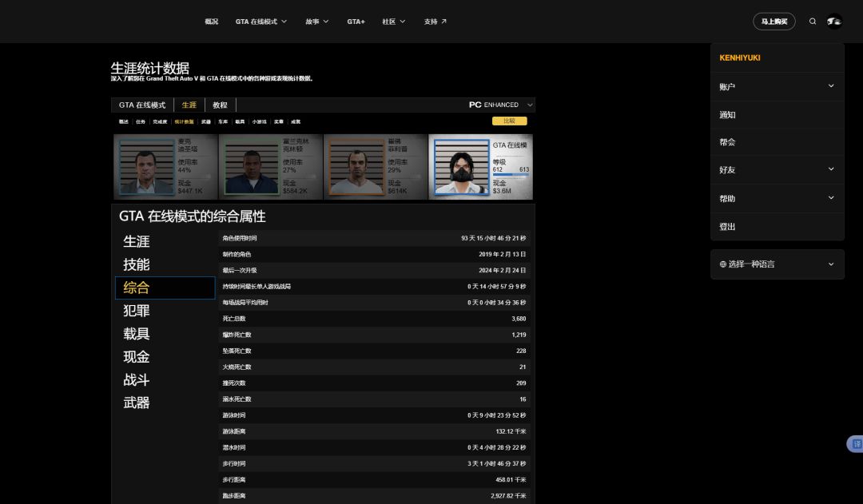This screenshot has width=863, height=504.
Task: Select Franklin's character card with $584.2K
Action: pyautogui.click(x=271, y=167)
